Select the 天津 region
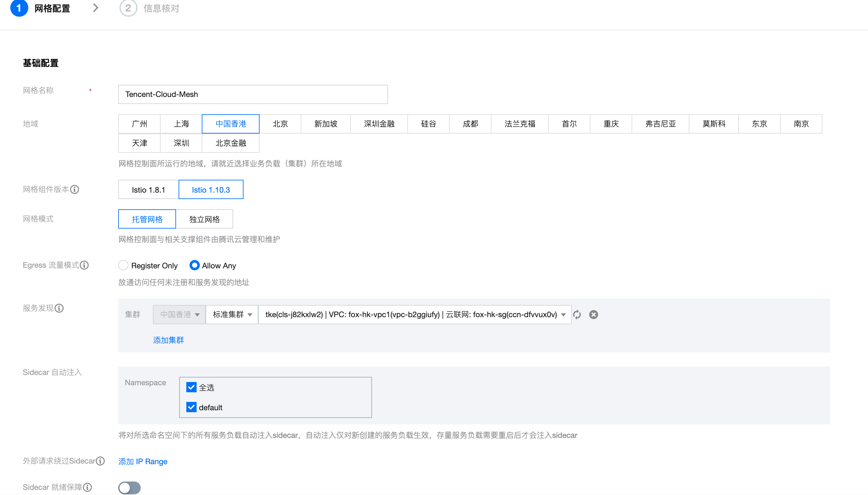 [x=139, y=143]
